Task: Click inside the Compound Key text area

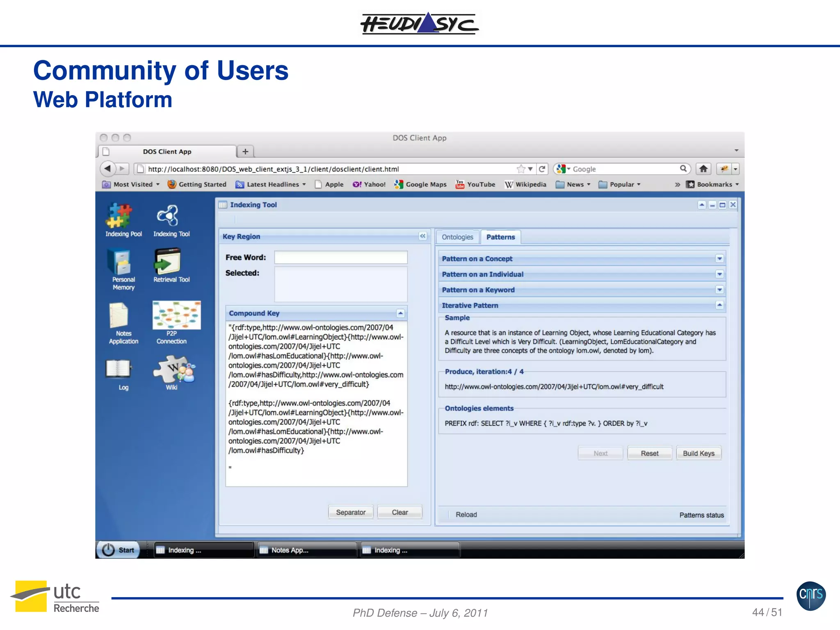Action: point(316,404)
